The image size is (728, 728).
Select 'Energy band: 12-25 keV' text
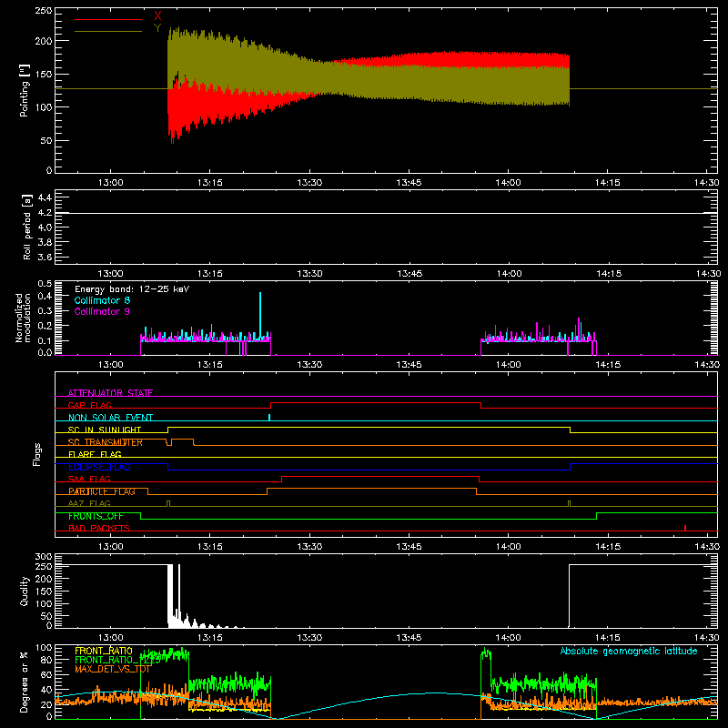(132, 289)
